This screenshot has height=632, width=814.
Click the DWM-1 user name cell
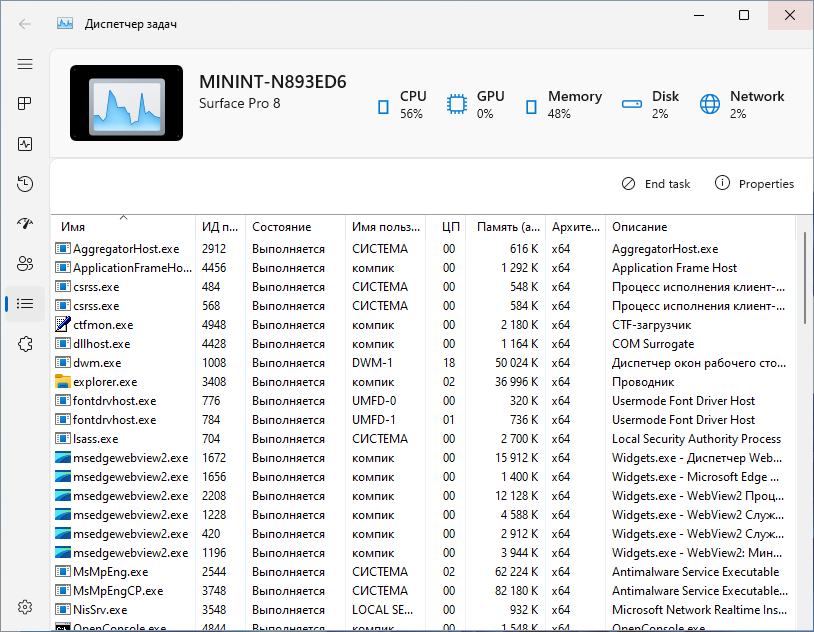(372, 362)
